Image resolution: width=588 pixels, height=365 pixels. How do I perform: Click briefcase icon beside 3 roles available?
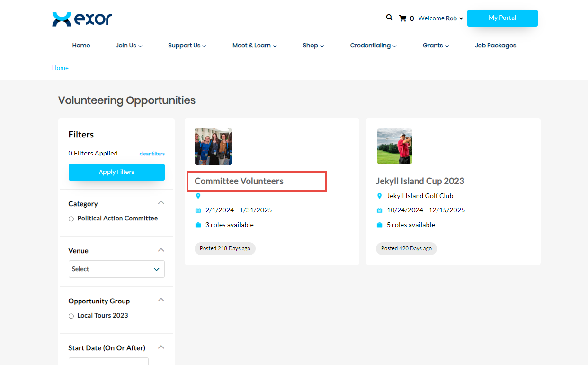point(198,225)
